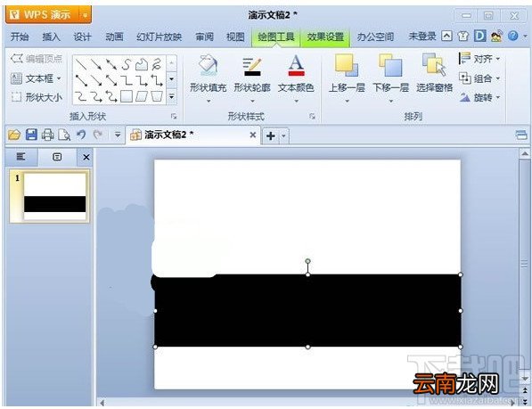This screenshot has height=409, width=532.
Task: Select the curve (S) shape in the gallery
Action: tap(127, 64)
